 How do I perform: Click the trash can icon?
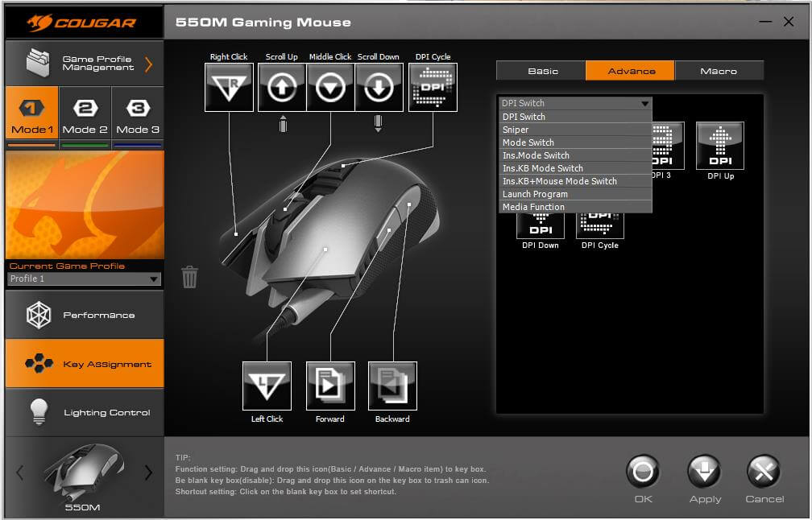click(x=189, y=277)
